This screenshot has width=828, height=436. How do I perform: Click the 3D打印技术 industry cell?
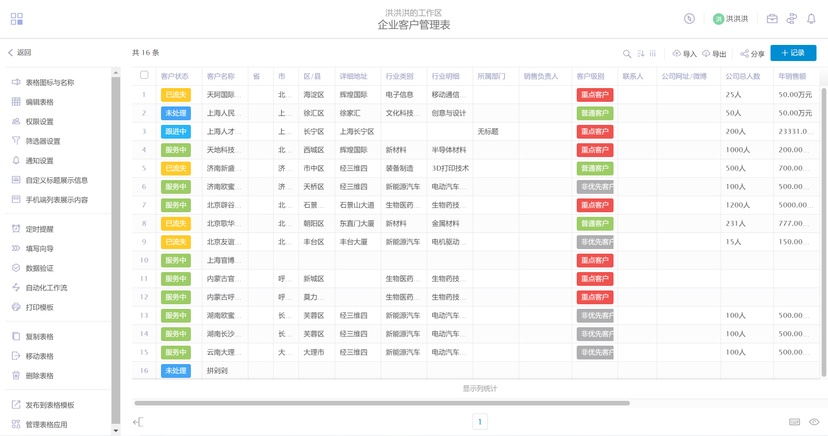[x=450, y=168]
